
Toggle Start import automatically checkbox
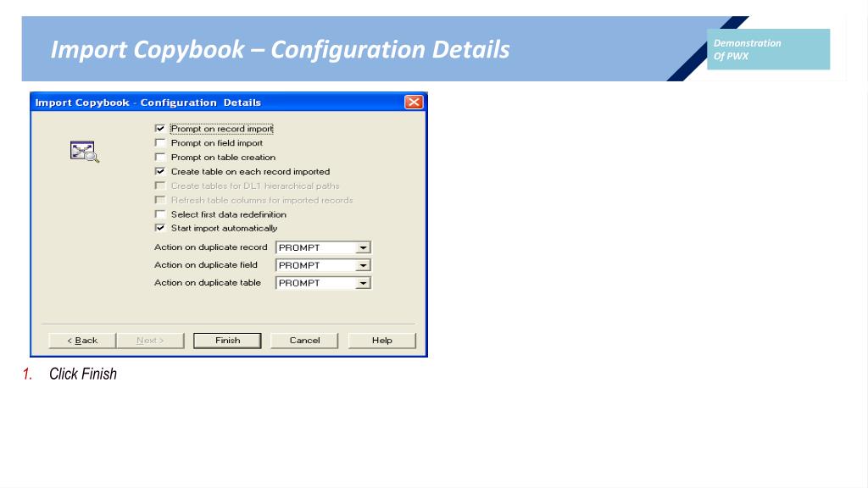tap(160, 228)
